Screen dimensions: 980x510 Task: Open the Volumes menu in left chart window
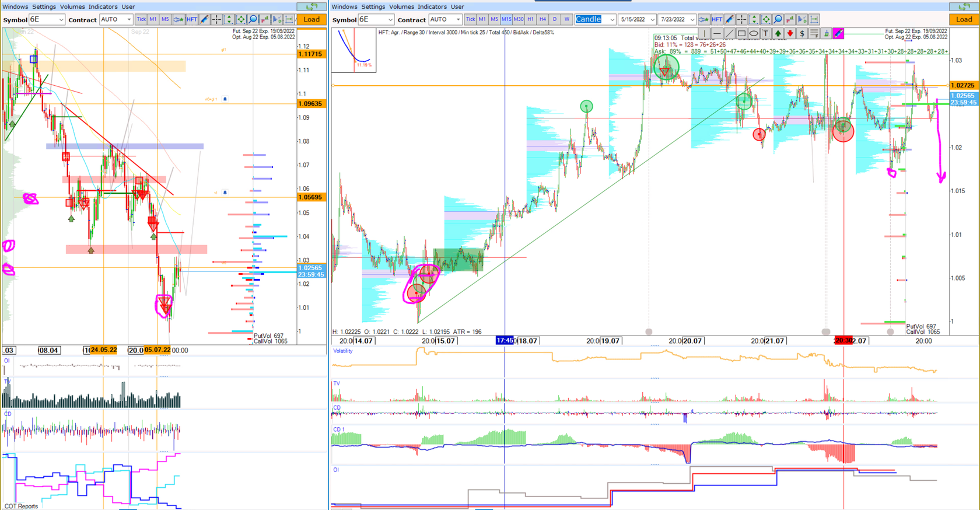point(72,6)
